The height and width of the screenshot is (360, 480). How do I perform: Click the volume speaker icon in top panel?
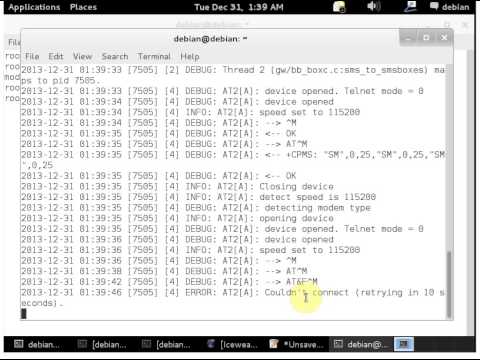[373, 6]
